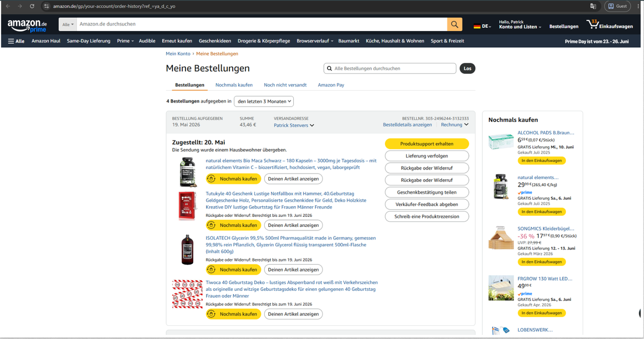
Task: Open the DE language dropdown
Action: point(482,26)
